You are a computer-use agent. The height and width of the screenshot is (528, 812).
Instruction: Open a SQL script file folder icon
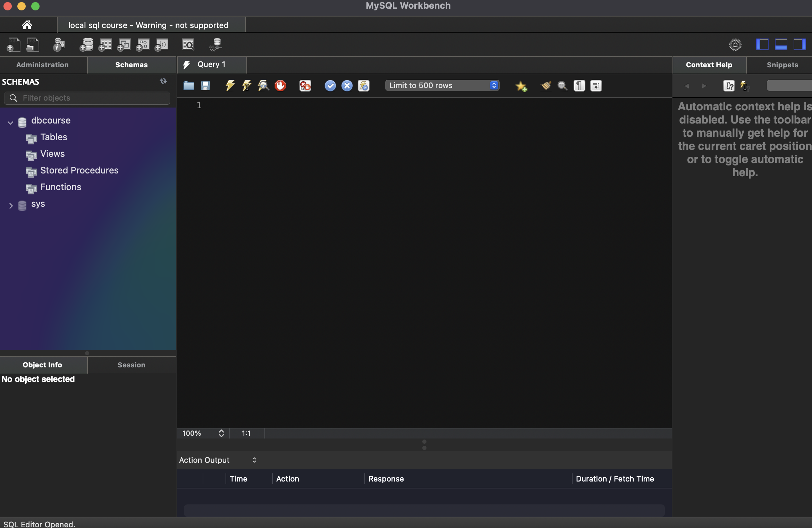pyautogui.click(x=188, y=85)
